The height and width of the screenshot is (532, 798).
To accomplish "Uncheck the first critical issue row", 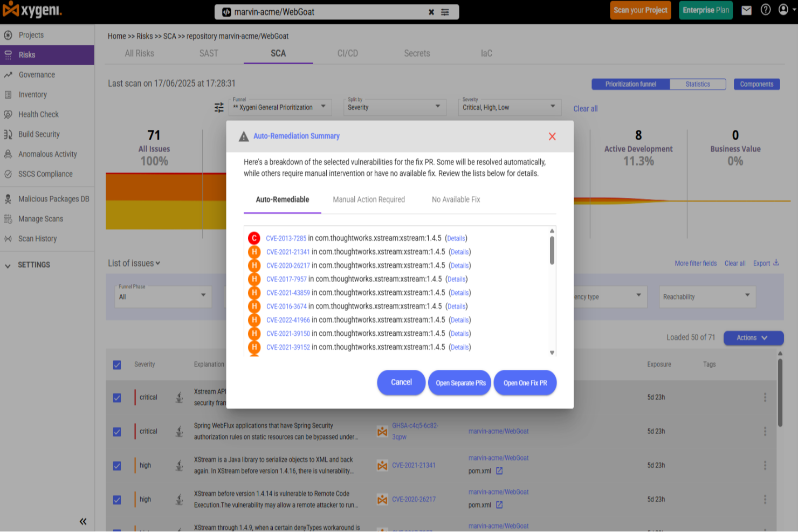I will coord(117,397).
